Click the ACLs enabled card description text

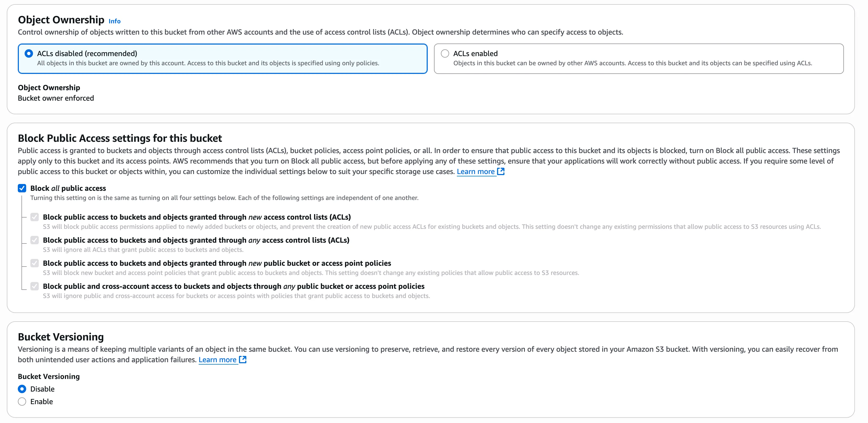pyautogui.click(x=632, y=63)
